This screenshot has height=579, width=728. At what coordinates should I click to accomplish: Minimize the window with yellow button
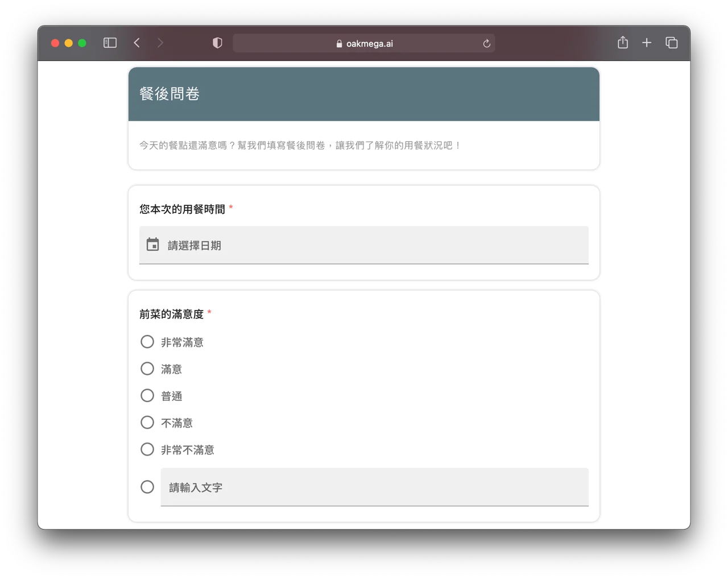(69, 43)
